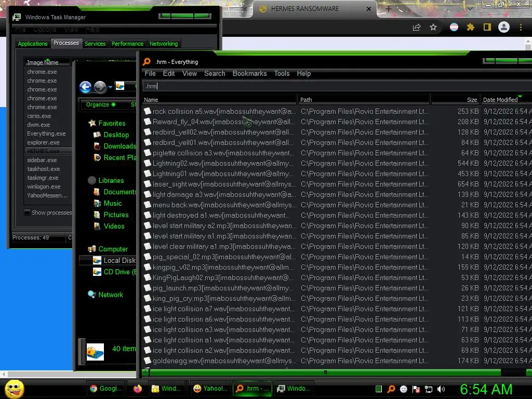Open Chrome three-dot menu

(x=521, y=27)
